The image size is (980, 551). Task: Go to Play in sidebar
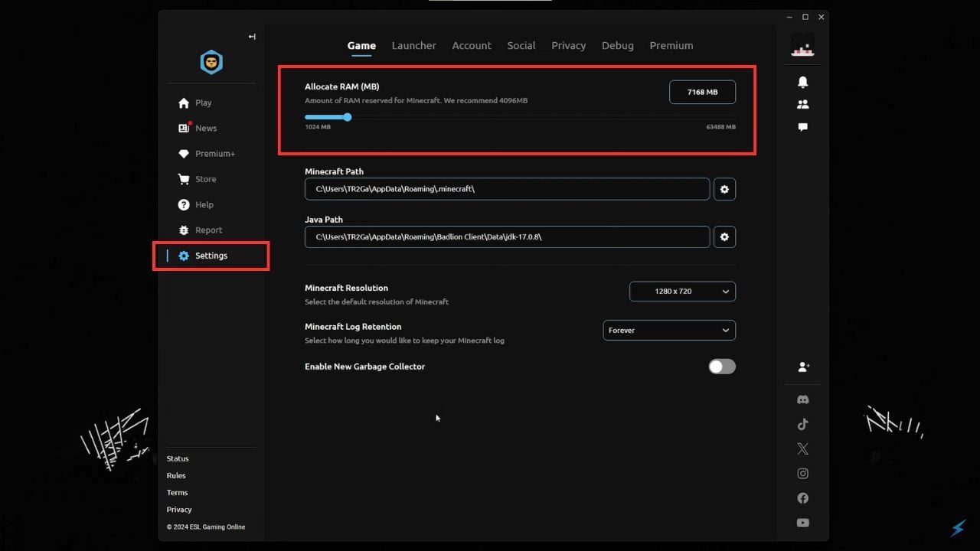(203, 103)
